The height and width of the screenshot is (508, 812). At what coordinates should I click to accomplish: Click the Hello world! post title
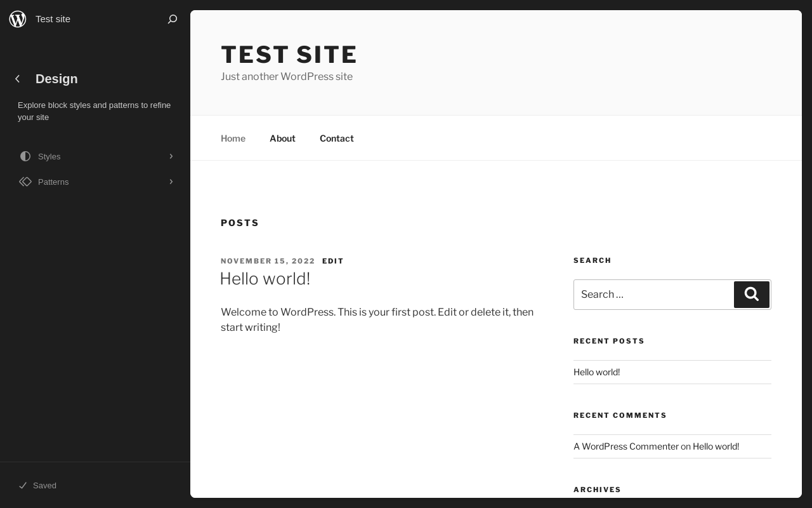point(265,279)
